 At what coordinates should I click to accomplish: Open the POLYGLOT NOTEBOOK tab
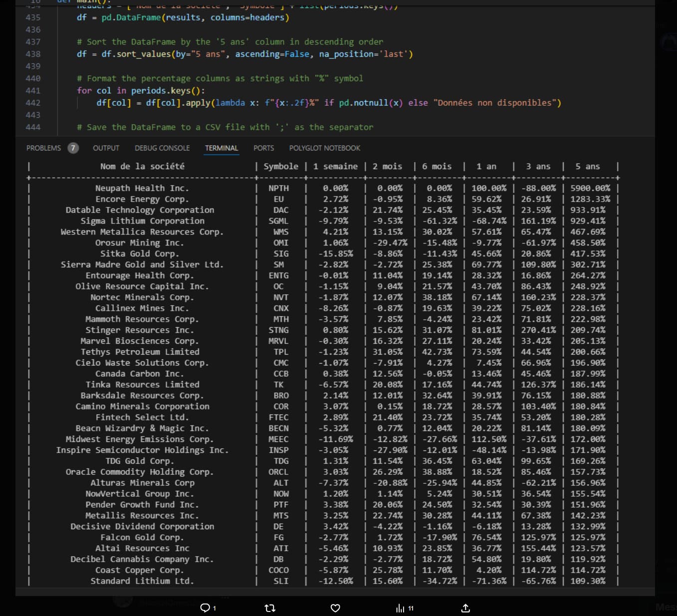coord(325,148)
